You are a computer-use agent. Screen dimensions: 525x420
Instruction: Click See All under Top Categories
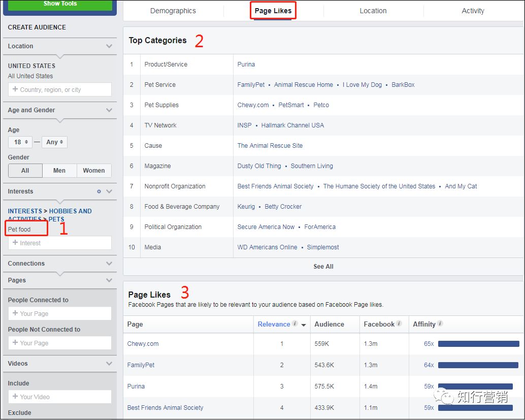(x=323, y=267)
